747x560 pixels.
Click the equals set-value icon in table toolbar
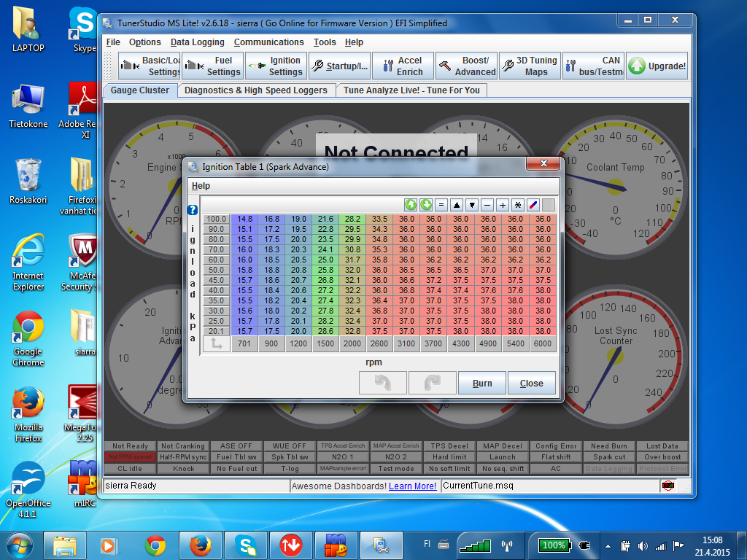point(441,205)
